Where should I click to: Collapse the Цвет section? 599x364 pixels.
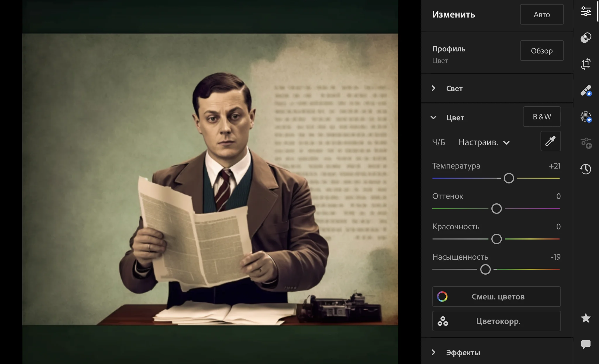[x=433, y=117]
